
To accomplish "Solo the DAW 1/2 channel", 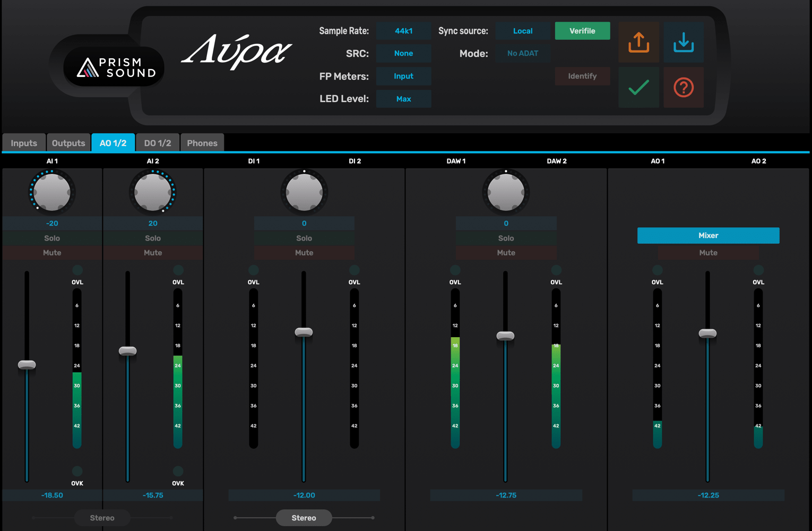I will click(506, 238).
